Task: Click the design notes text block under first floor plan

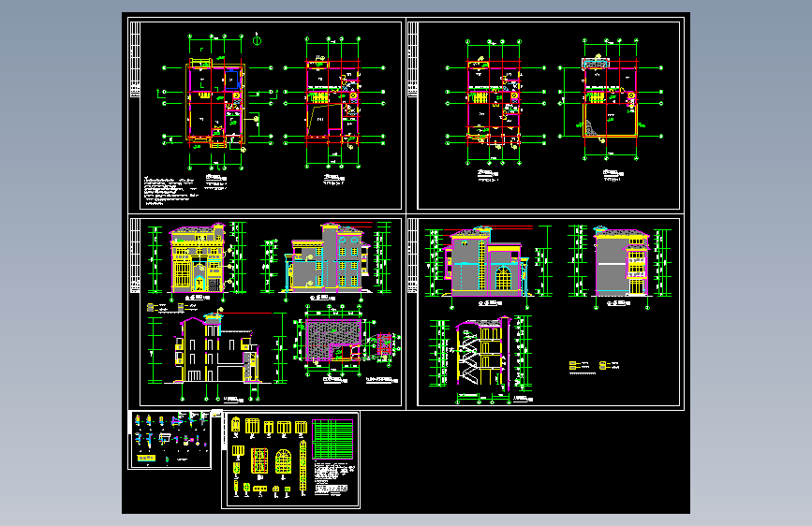Action: [x=171, y=191]
